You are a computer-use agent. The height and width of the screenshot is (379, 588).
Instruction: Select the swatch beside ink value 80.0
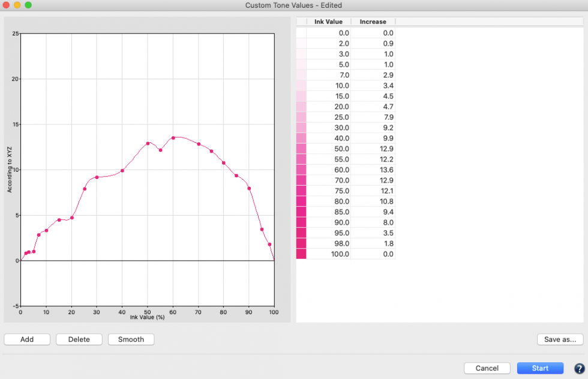(x=301, y=201)
